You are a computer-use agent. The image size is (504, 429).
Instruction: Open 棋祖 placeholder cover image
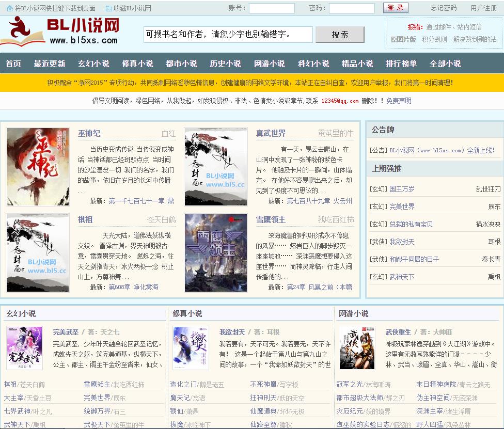pyautogui.click(x=38, y=252)
